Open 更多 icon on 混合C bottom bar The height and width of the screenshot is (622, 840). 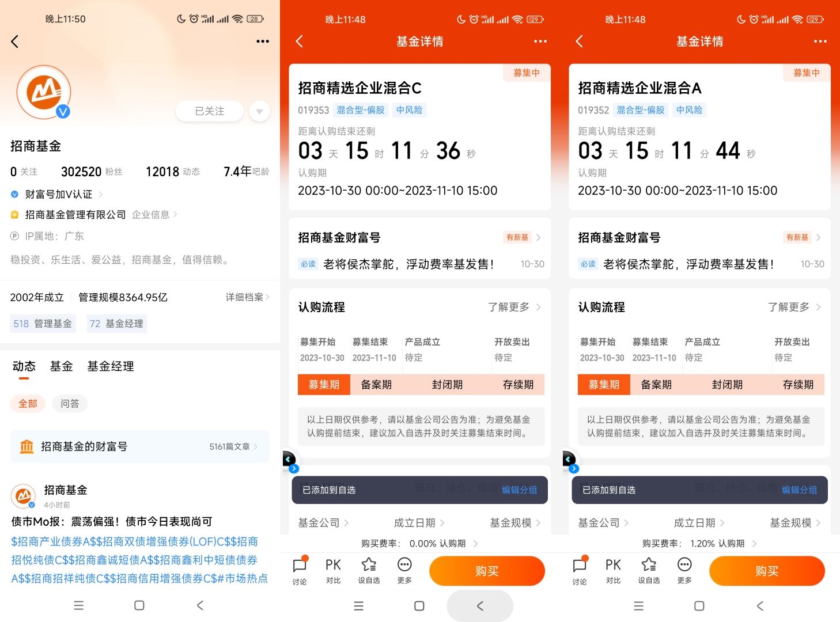coord(404,571)
